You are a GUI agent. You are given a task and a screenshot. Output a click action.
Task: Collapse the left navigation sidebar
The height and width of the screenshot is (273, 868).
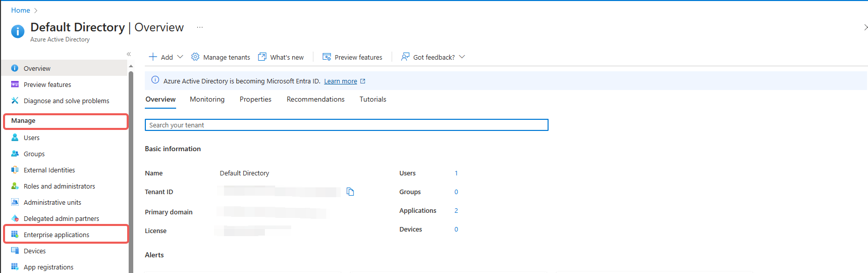pyautogui.click(x=129, y=54)
